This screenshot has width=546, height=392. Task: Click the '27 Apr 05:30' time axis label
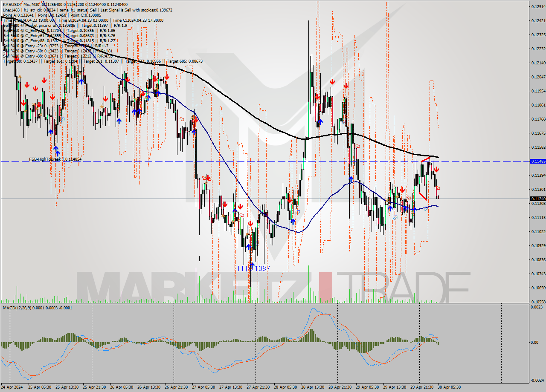click(203, 387)
